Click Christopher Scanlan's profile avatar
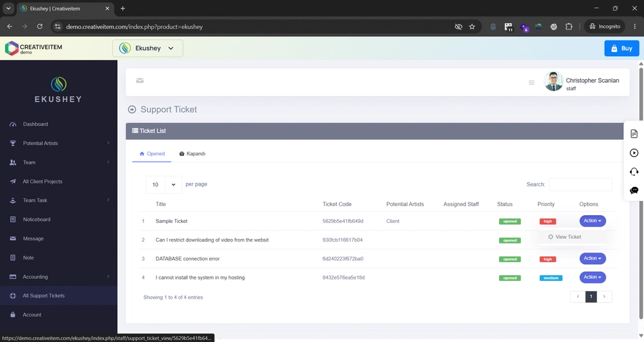 [553, 81]
